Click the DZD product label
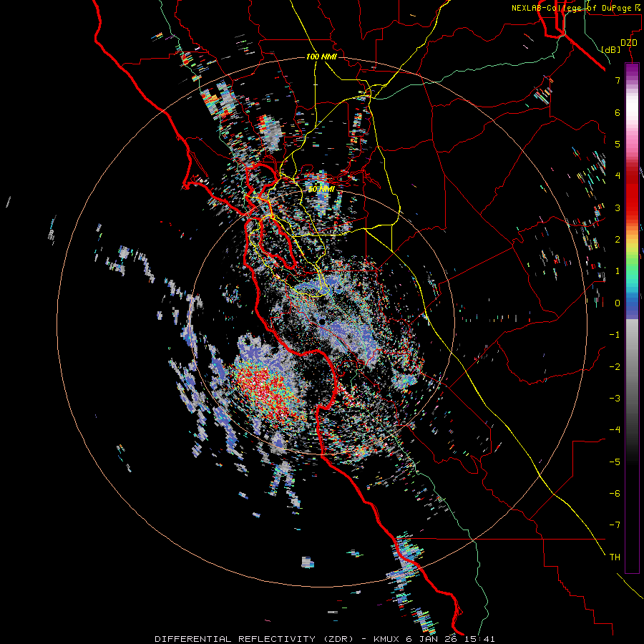Screen dimensions: 644x644 coord(629,43)
